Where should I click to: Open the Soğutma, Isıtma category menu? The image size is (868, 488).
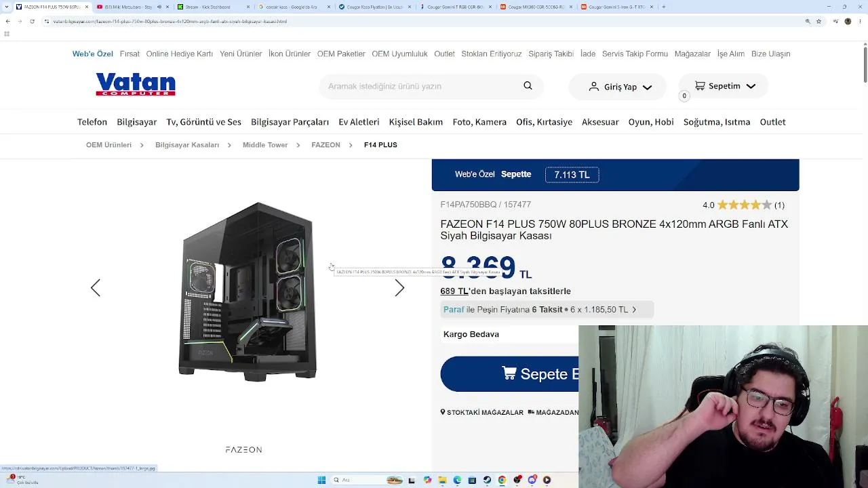(x=717, y=122)
